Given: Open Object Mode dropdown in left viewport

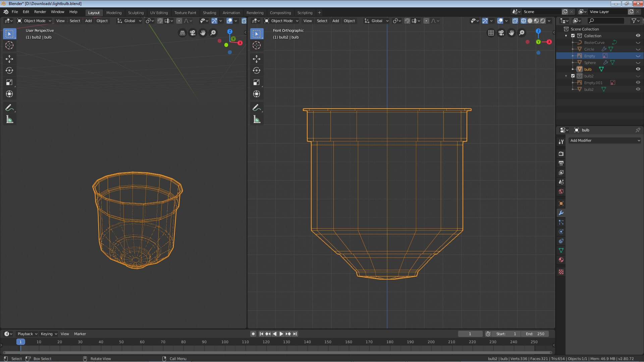Looking at the screenshot, I should [35, 21].
